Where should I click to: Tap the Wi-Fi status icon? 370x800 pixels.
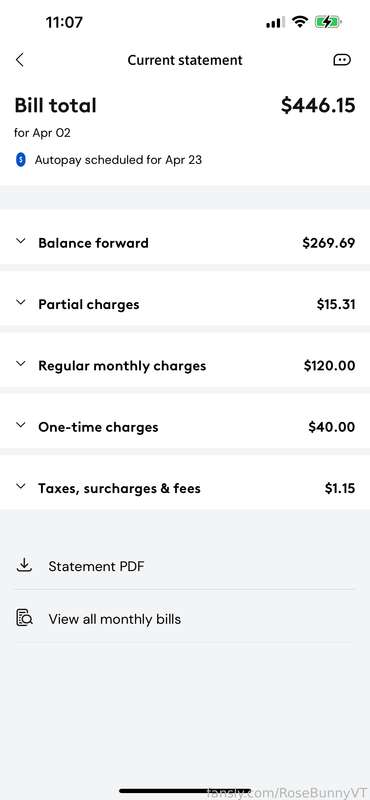click(x=300, y=21)
